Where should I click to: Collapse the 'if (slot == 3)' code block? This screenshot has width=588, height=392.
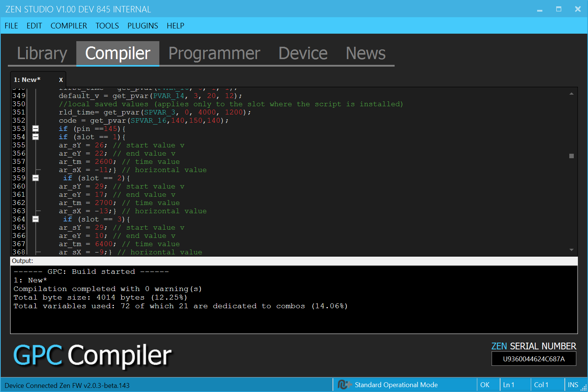click(x=36, y=219)
